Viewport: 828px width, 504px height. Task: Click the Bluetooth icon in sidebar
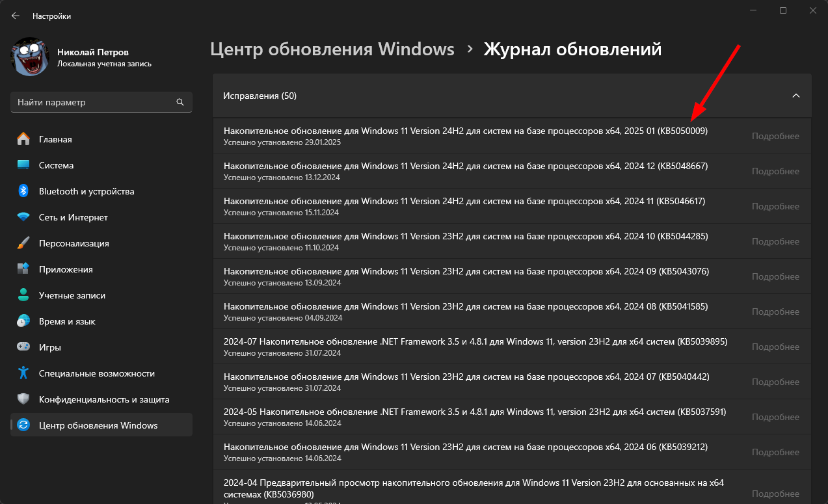click(23, 191)
